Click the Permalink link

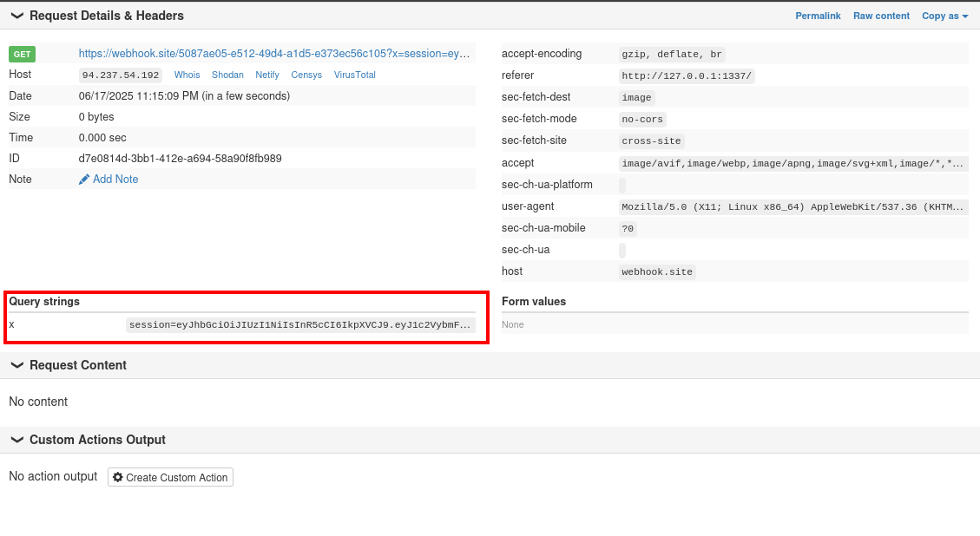click(x=818, y=16)
